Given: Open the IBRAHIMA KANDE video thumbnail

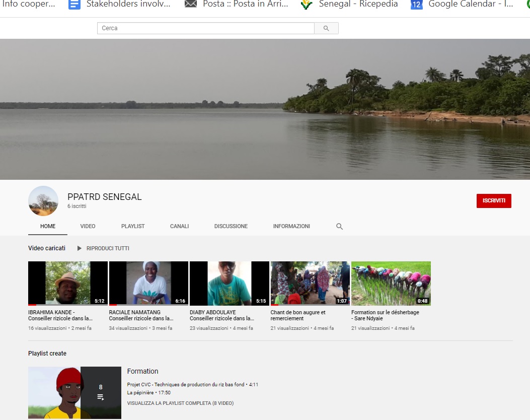Looking at the screenshot, I should tap(68, 284).
